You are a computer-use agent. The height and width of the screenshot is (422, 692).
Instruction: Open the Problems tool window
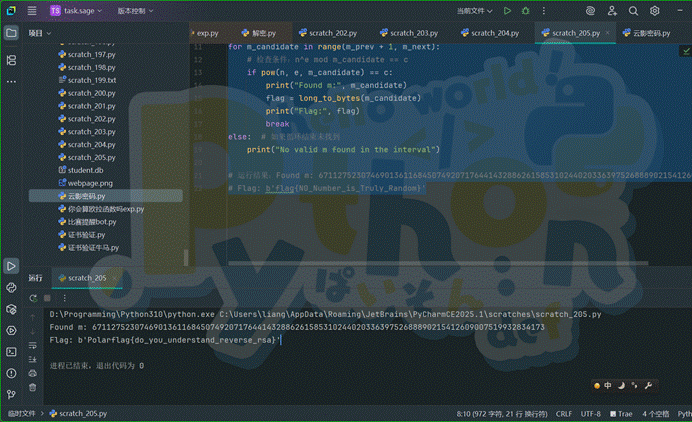pos(11,373)
